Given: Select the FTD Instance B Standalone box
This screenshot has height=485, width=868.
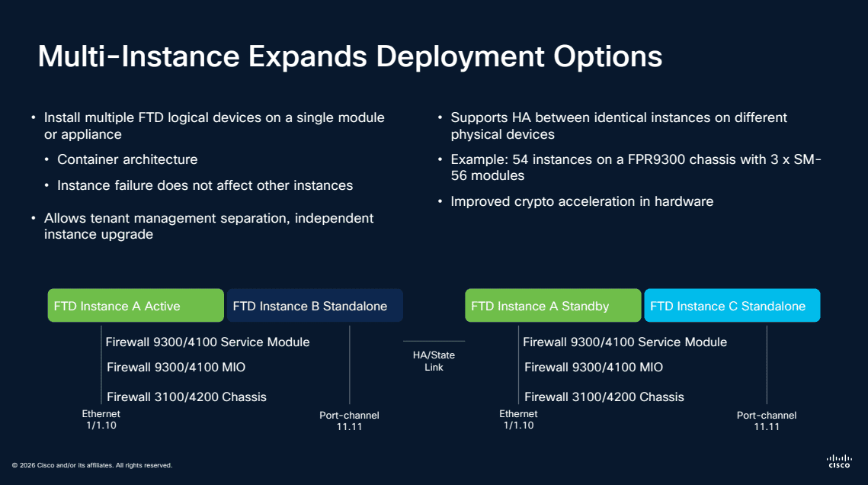Looking at the screenshot, I should (x=314, y=305).
